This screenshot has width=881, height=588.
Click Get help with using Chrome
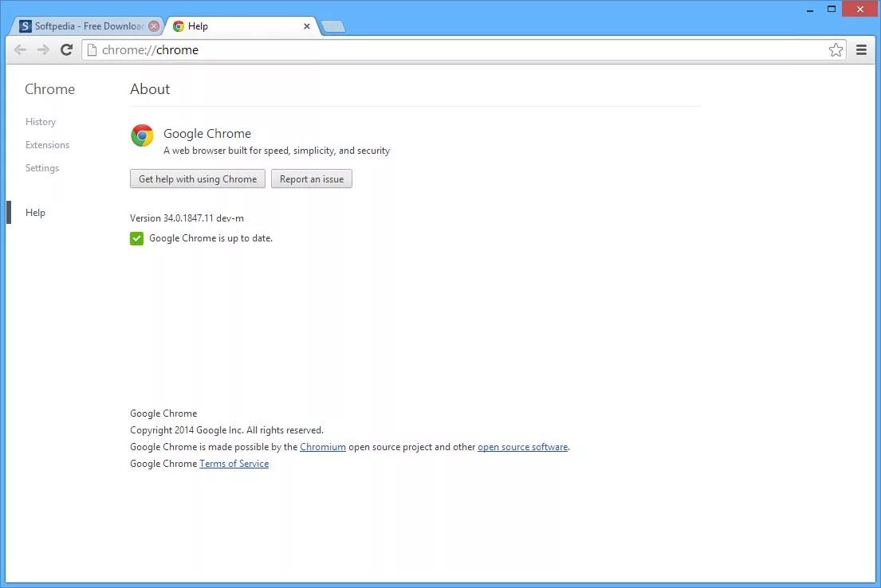[198, 178]
